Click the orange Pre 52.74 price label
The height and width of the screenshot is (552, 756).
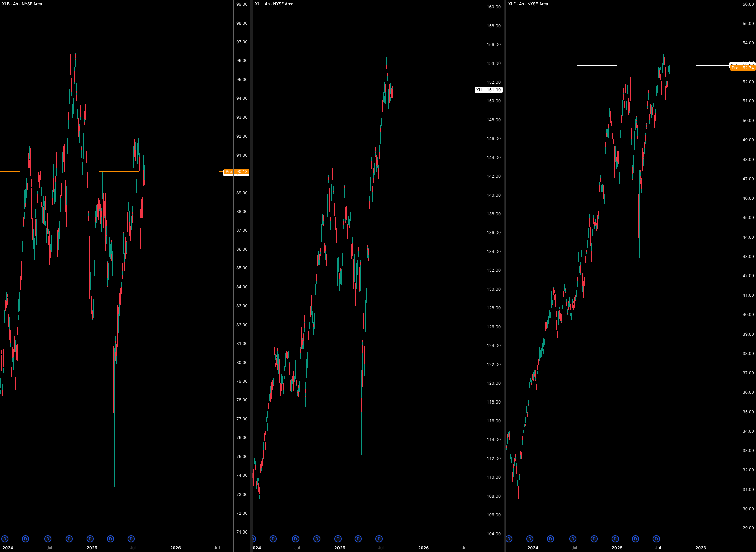point(743,68)
